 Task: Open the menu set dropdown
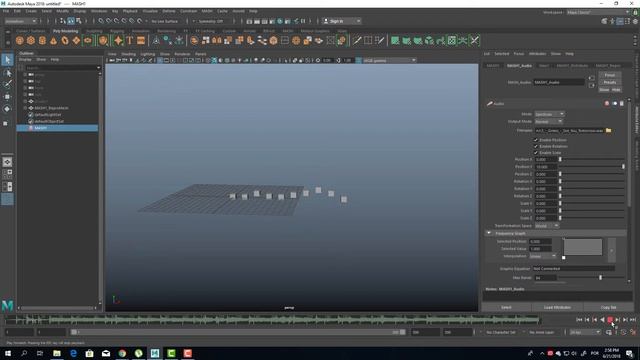coord(20,21)
